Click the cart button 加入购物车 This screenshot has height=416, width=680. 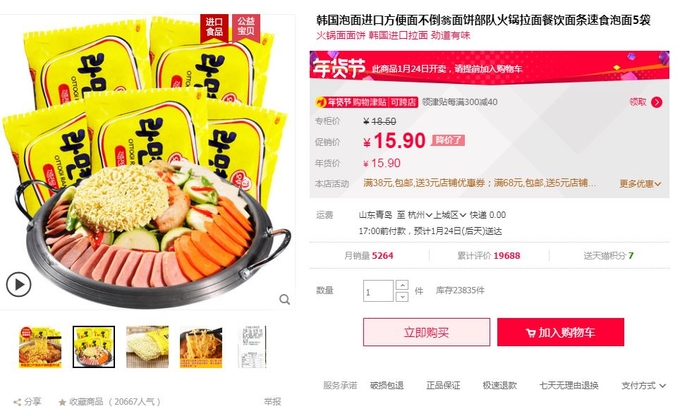click(560, 332)
